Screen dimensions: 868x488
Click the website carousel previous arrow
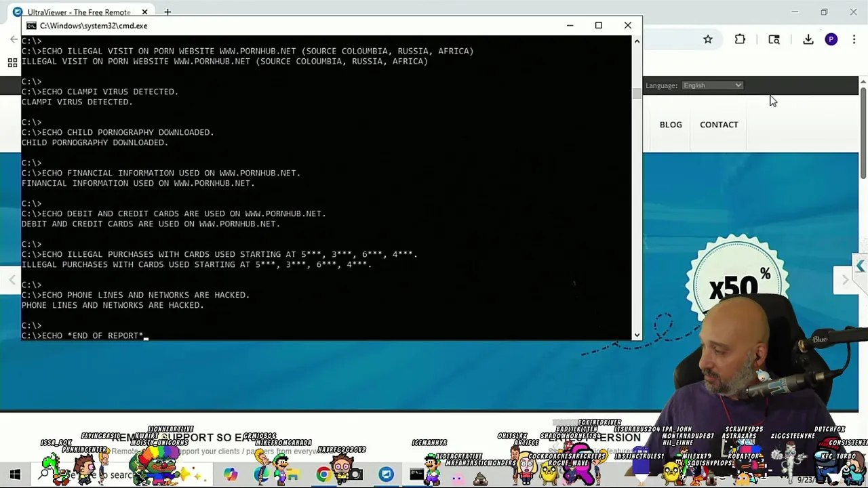pyautogui.click(x=12, y=279)
